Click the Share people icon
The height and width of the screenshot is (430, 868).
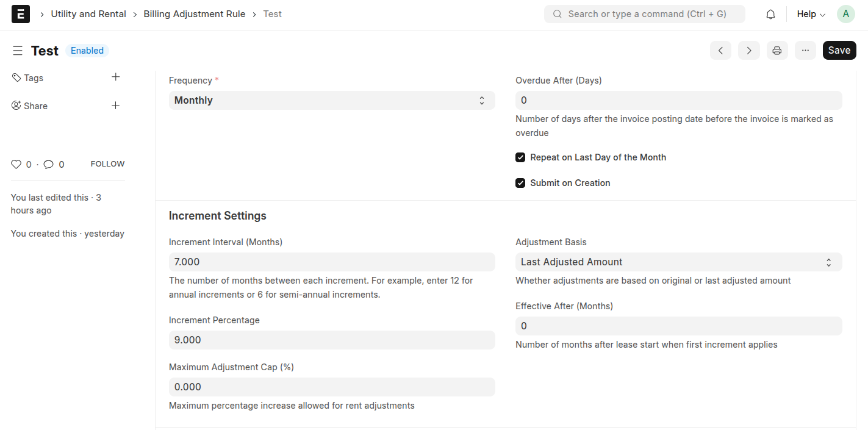tap(16, 106)
